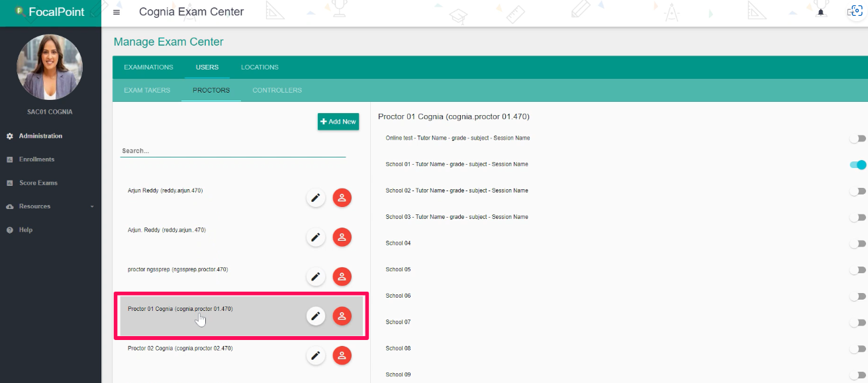Click the Administration gear icon
868x383 pixels.
10,136
